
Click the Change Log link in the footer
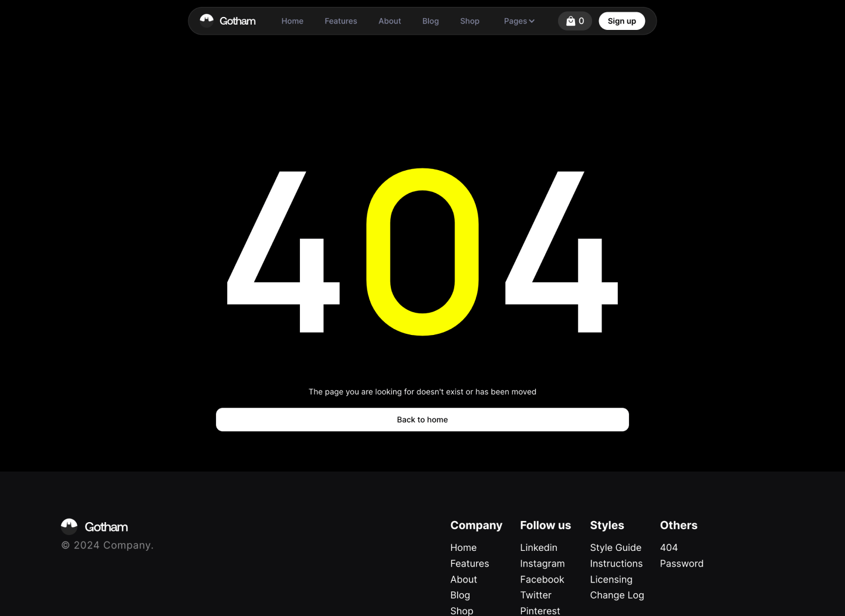[x=617, y=595]
